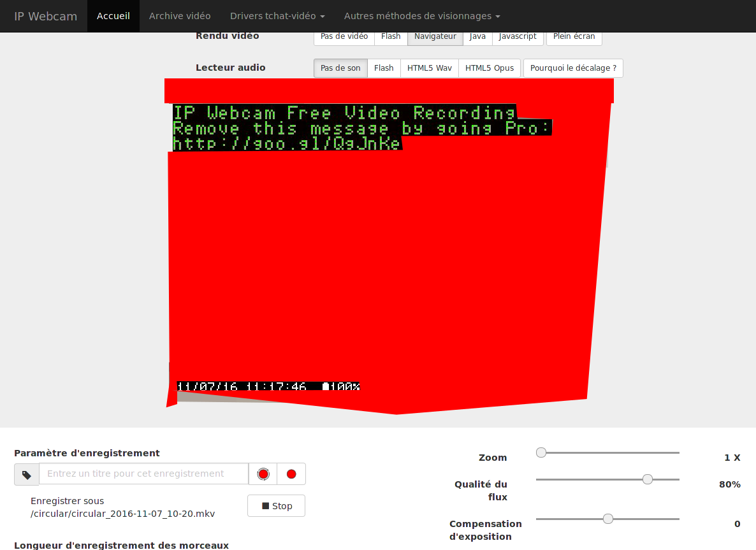Click the tag icon beside the title field
Screen dimensions: 756x550
27,474
